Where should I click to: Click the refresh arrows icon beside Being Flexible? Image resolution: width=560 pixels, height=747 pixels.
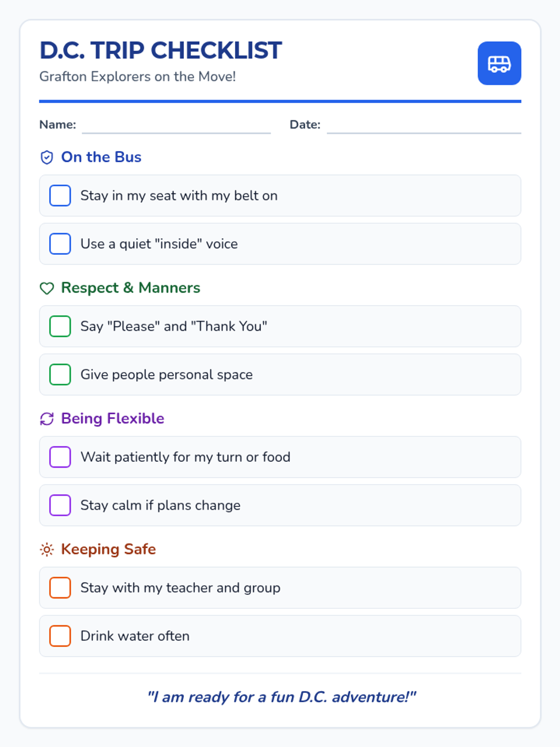(47, 419)
